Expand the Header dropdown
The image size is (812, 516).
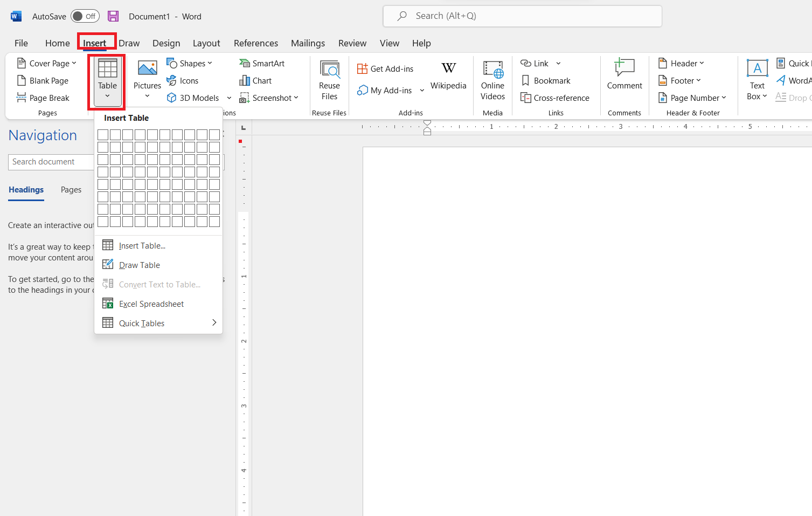[682, 64]
